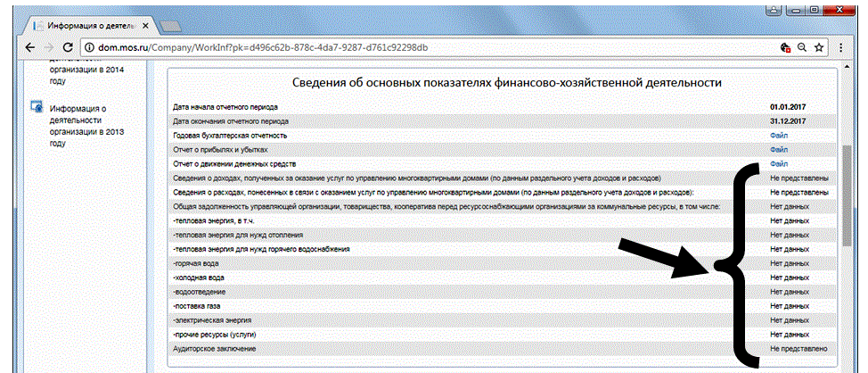Bookmark this page with the star icon
This screenshot has height=373, width=868.
pos(819,47)
